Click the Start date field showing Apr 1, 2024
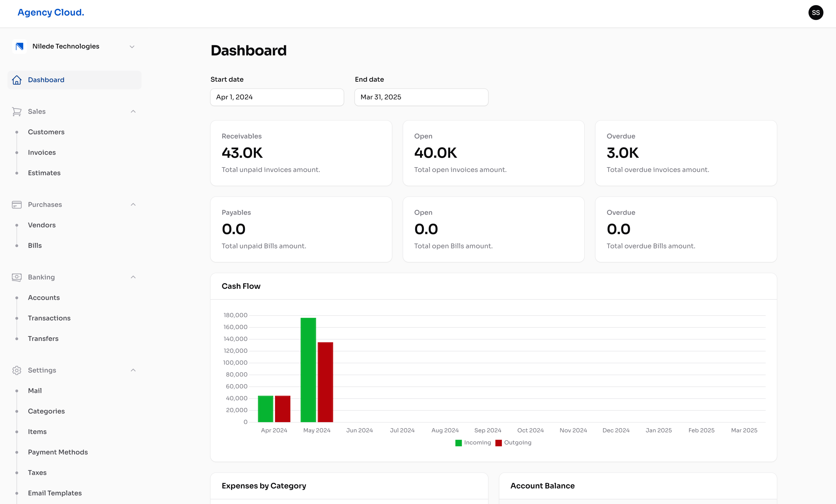The width and height of the screenshot is (836, 504). (x=277, y=97)
